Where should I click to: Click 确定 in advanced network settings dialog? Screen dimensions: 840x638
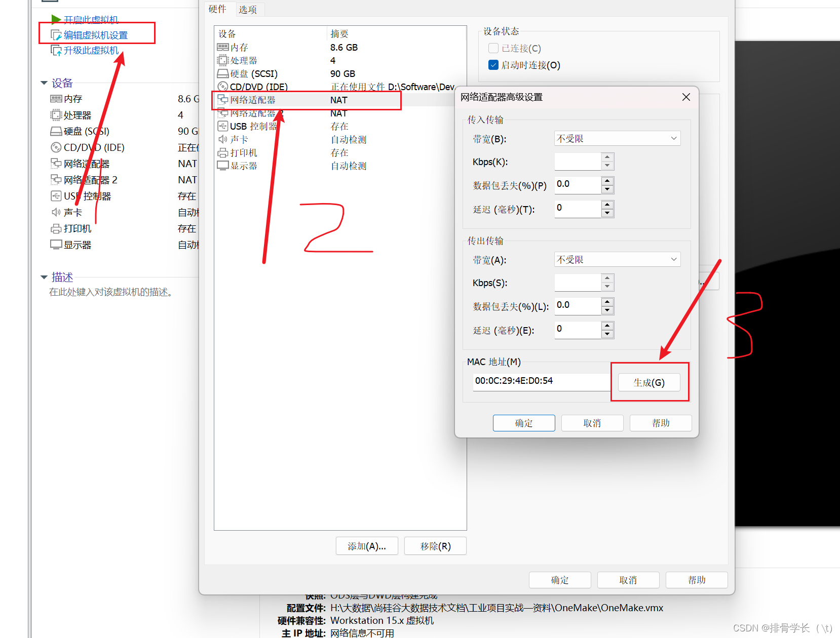point(524,423)
